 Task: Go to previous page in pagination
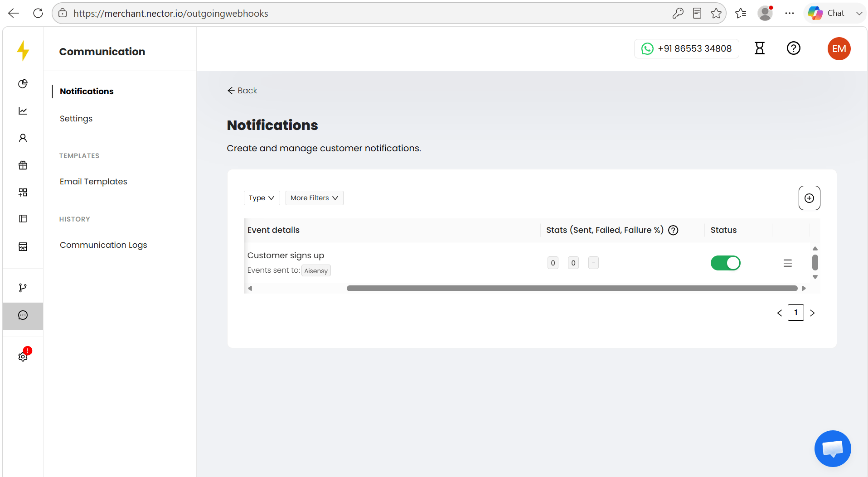780,313
